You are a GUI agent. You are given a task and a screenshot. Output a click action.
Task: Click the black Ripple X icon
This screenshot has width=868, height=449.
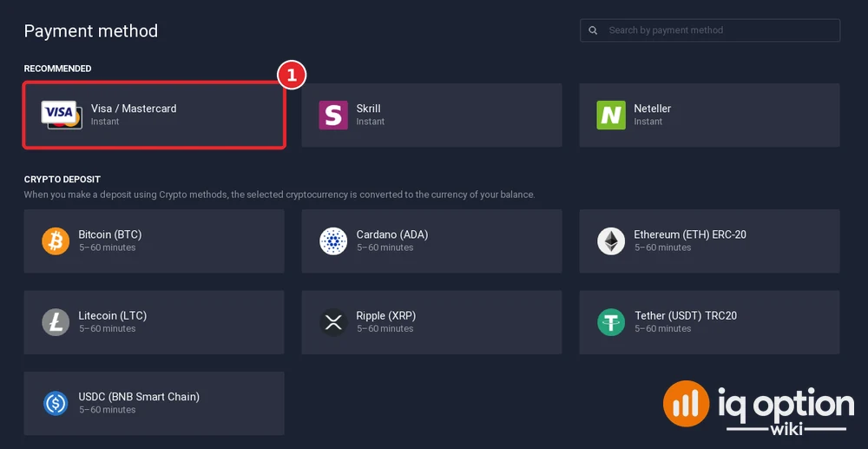(x=333, y=322)
